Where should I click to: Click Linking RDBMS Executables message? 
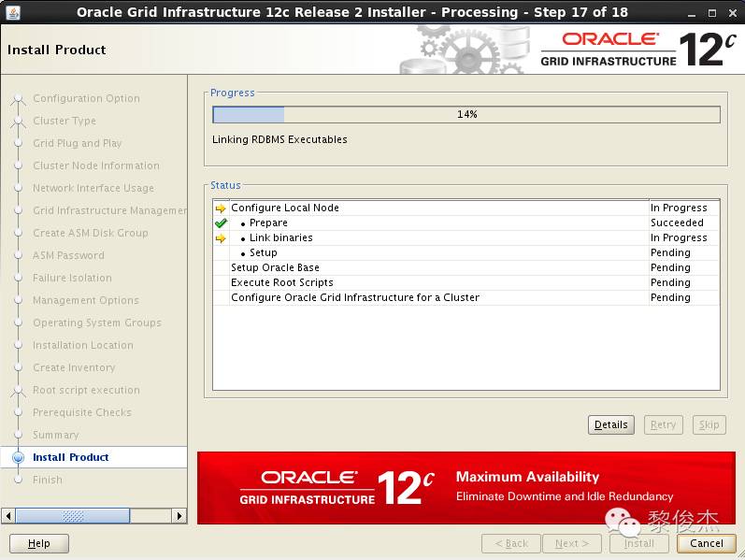point(279,139)
